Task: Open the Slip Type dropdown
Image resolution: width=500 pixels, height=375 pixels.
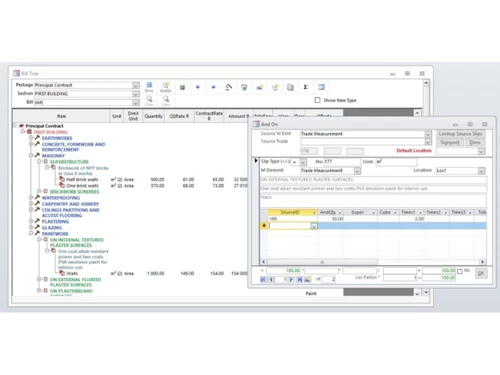Action: (x=303, y=162)
